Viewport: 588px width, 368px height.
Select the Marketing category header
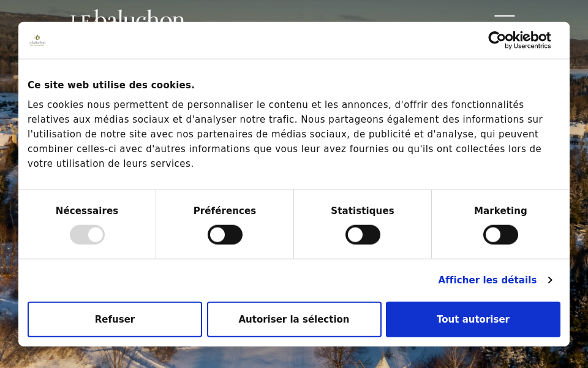(500, 210)
